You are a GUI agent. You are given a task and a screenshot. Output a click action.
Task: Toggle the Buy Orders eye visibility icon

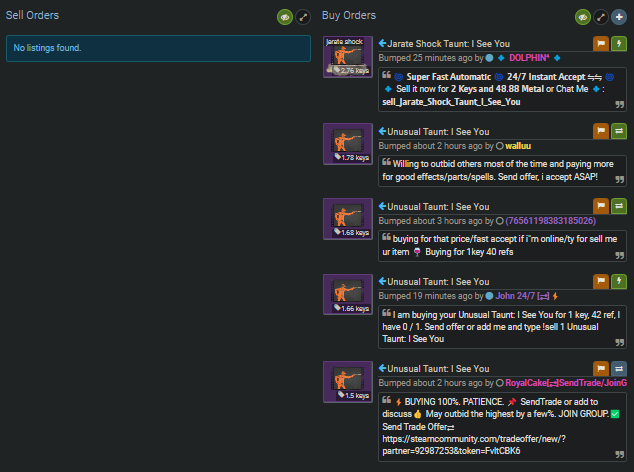click(583, 17)
